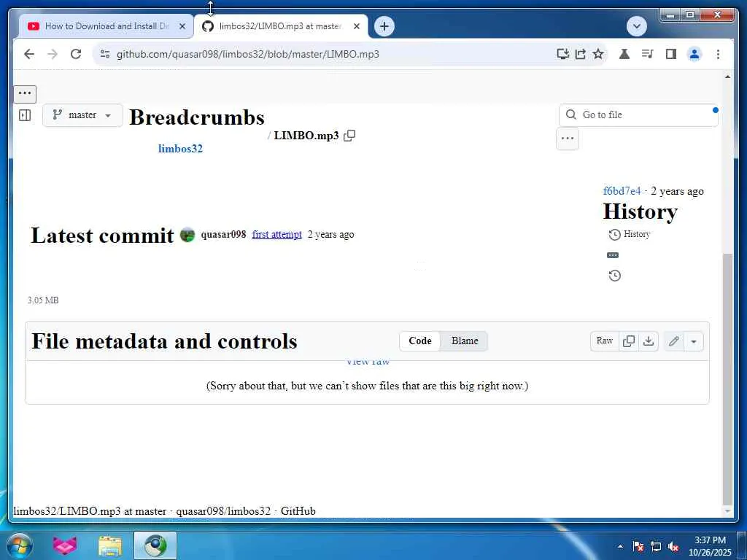Open the History link with clock icon

point(630,234)
